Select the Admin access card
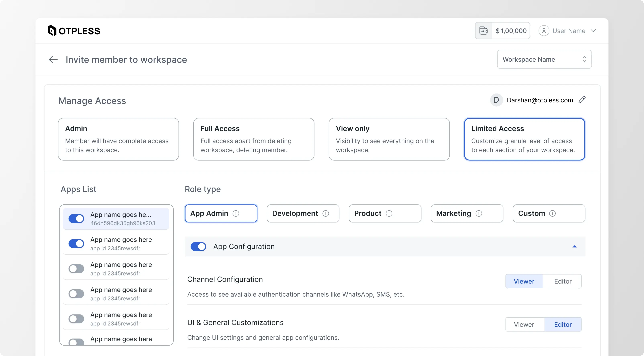 (118, 139)
